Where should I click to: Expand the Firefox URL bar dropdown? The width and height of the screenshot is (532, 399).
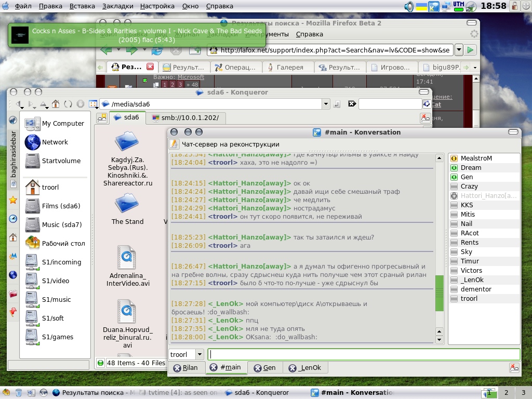(x=459, y=50)
